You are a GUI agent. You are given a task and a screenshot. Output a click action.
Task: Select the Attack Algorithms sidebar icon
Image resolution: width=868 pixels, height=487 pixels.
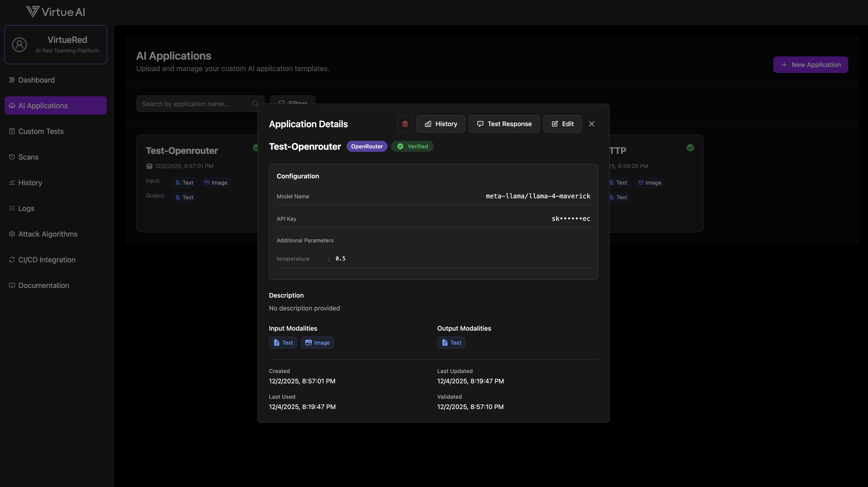pos(12,234)
